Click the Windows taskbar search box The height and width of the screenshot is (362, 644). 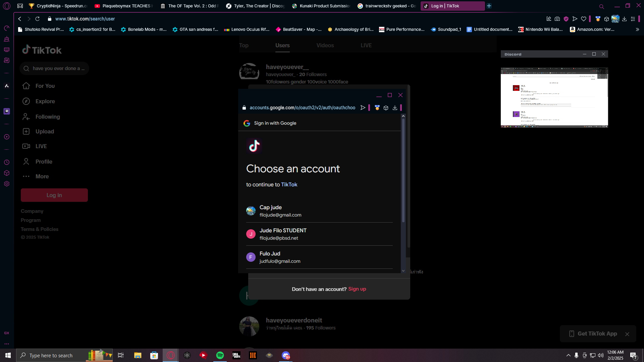50,355
